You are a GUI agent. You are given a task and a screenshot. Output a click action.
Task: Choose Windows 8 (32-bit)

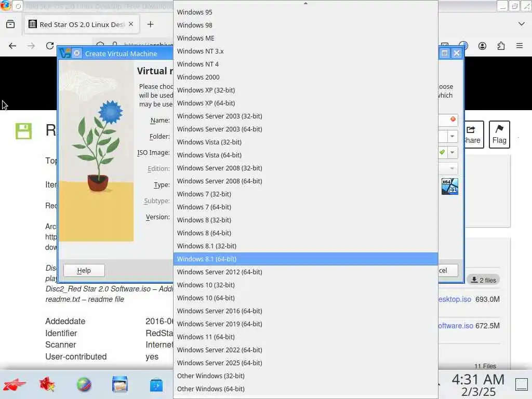click(305, 220)
